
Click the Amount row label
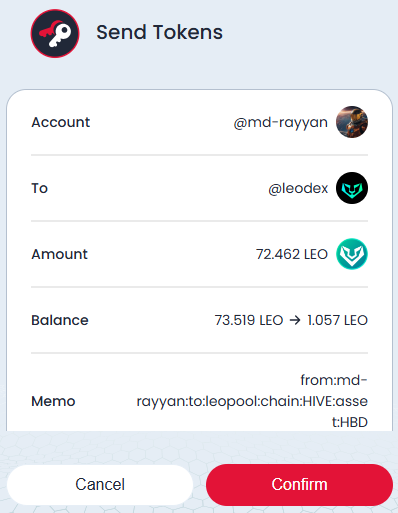59,254
